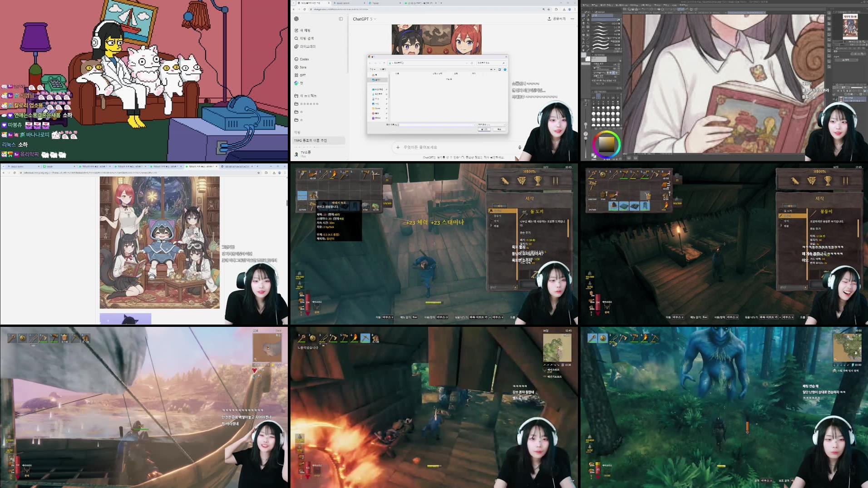Select the raven tab icon in the 돌 도끼 crafting panel
This screenshot has width=868, height=488.
(x=505, y=181)
